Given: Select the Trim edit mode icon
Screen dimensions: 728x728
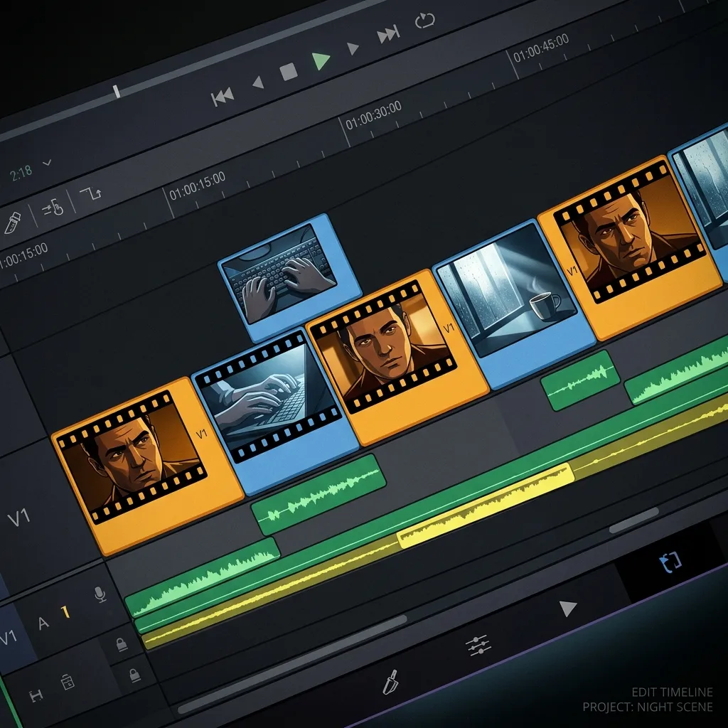Looking at the screenshot, I should [53, 208].
